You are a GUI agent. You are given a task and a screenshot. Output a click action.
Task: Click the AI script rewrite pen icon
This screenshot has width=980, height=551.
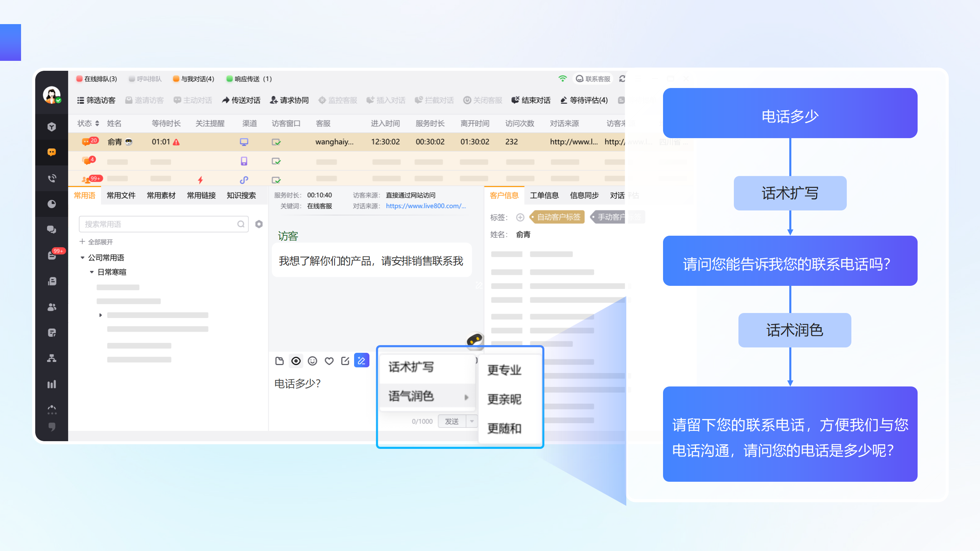pyautogui.click(x=361, y=360)
